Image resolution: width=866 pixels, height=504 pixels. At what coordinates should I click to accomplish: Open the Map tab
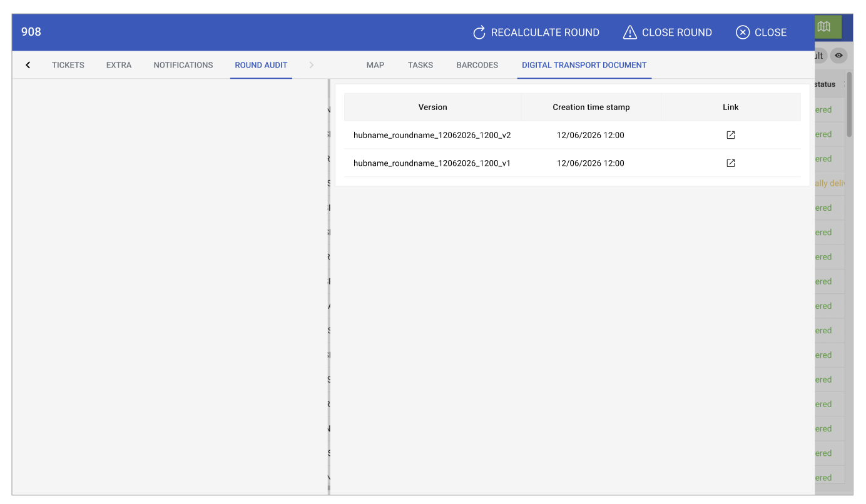pyautogui.click(x=375, y=65)
